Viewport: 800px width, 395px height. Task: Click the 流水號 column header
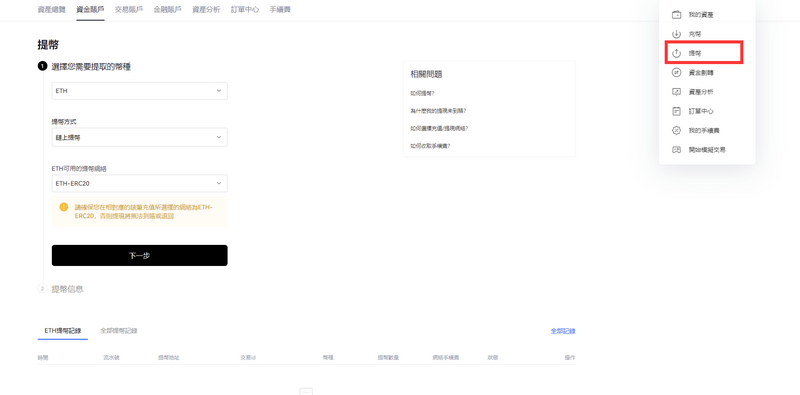click(111, 358)
